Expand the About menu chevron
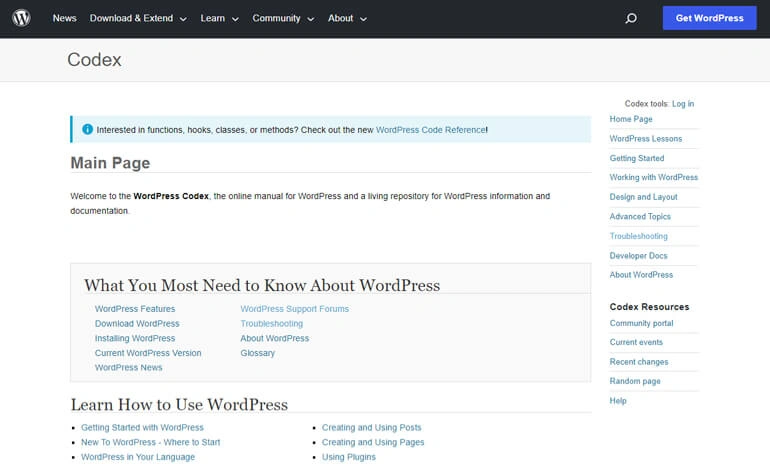The height and width of the screenshot is (464, 770). (x=363, y=19)
